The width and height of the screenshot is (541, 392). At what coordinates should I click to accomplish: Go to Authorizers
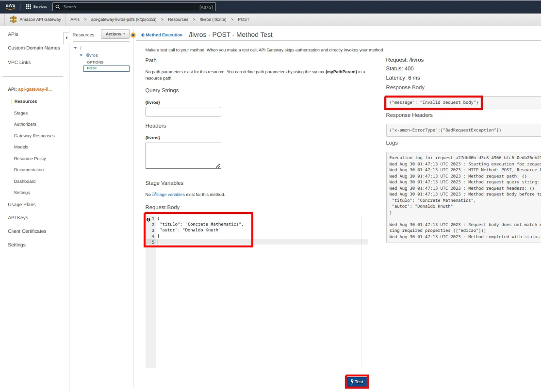click(x=25, y=124)
